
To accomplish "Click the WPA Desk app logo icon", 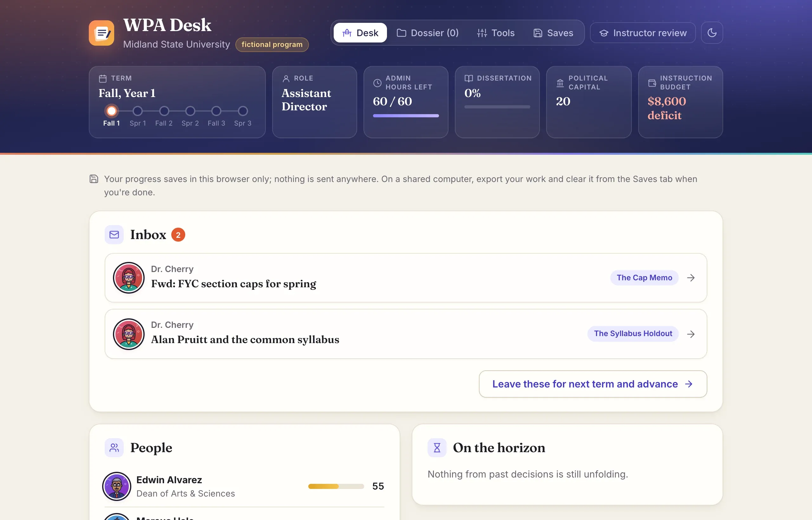I will click(101, 33).
